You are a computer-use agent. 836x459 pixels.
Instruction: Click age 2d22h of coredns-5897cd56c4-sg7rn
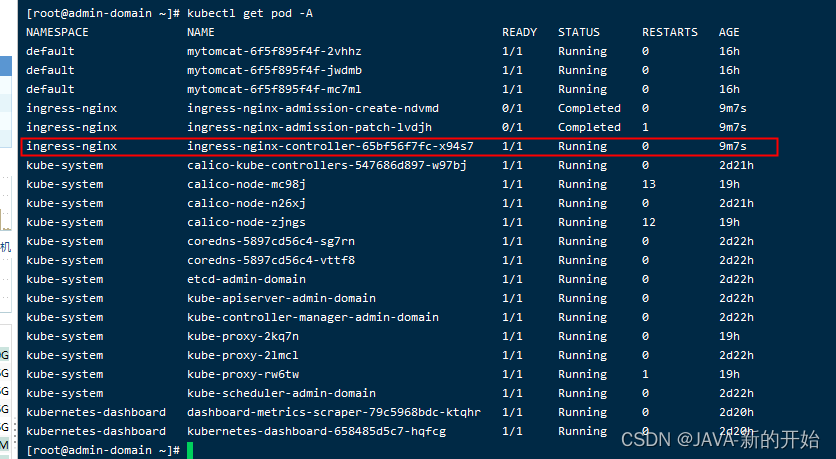pyautogui.click(x=736, y=241)
